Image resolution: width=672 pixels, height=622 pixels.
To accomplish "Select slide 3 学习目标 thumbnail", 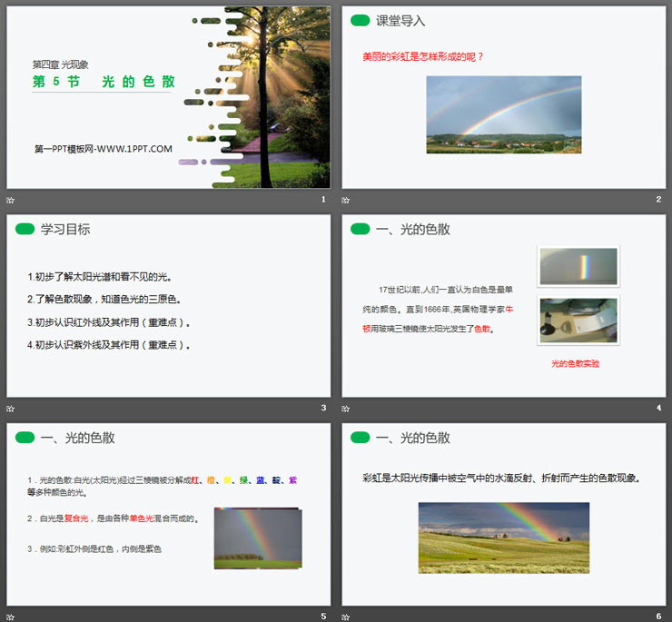I will (x=168, y=306).
